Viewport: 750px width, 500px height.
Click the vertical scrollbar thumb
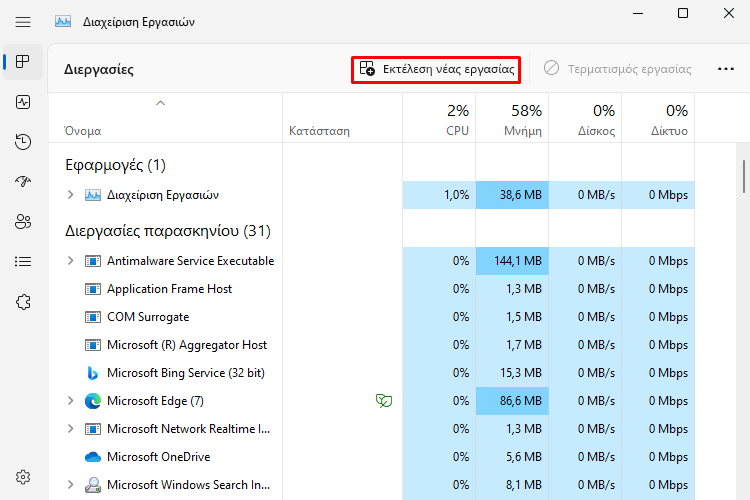point(744,176)
